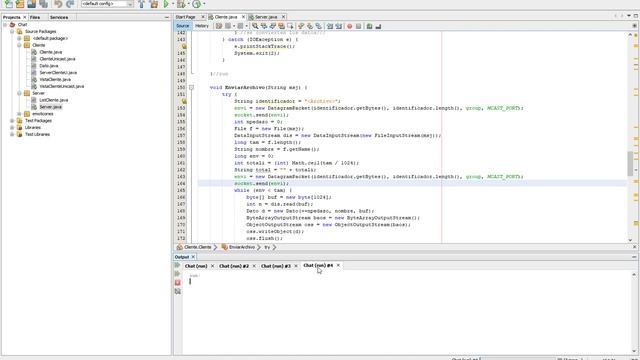Click the red Start Macro Recording icon
Screen dimensions: 640x360
(349, 26)
